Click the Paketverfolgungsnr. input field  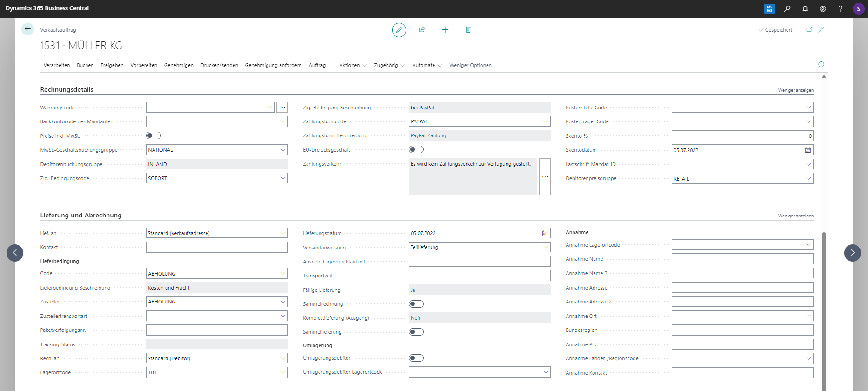pos(217,330)
